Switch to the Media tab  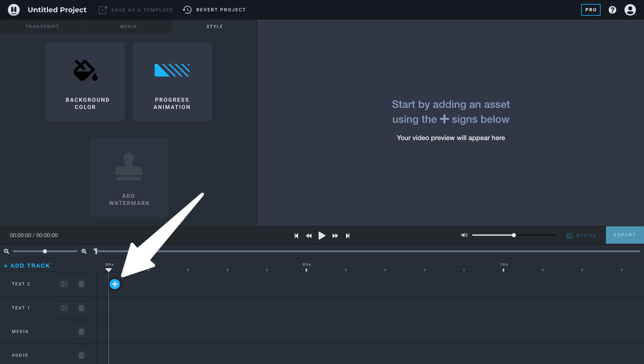tap(128, 26)
